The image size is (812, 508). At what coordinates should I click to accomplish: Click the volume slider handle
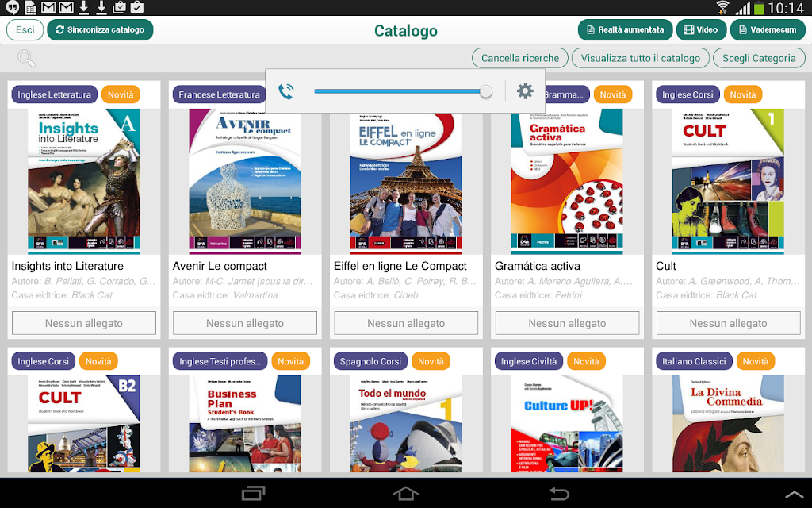(486, 92)
